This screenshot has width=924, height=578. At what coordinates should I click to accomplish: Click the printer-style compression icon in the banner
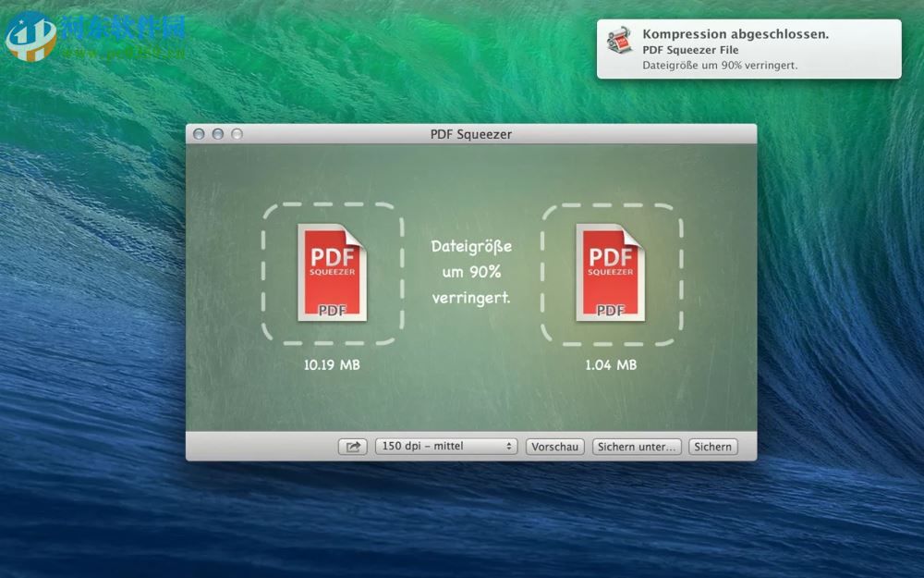619,43
